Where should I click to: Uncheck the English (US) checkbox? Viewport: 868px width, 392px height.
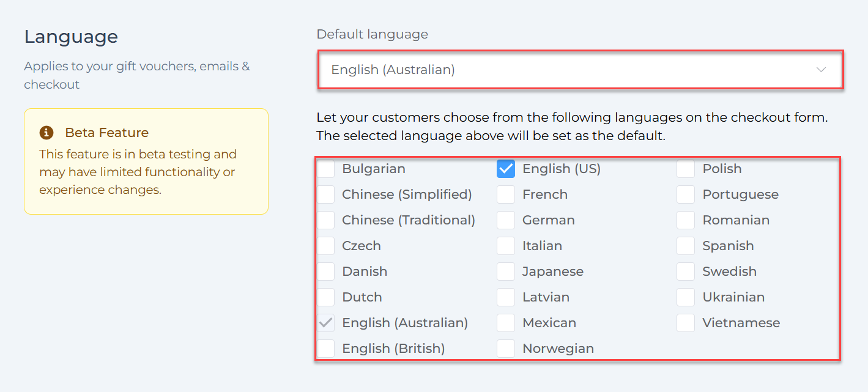pos(506,169)
